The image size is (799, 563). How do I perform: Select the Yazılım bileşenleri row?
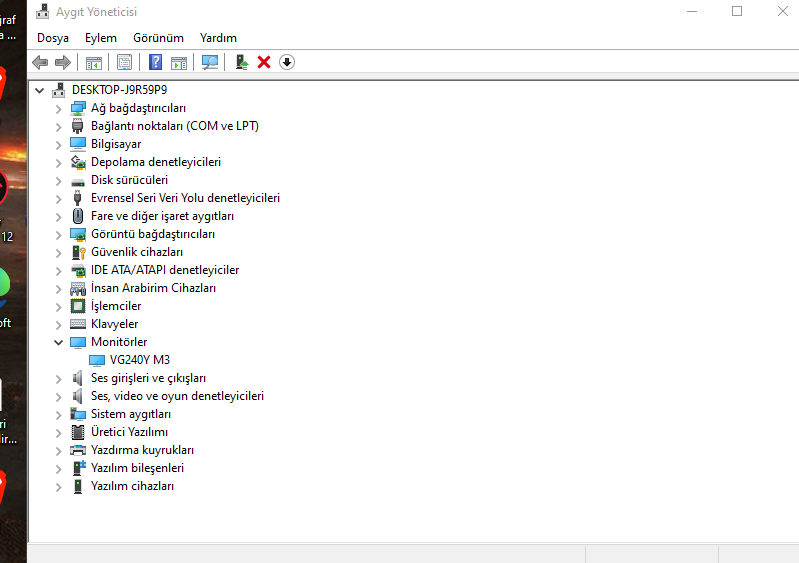tap(137, 468)
